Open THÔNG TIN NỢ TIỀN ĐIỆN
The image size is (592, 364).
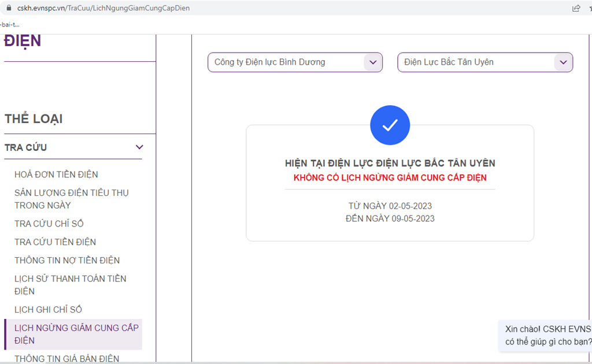tap(67, 261)
